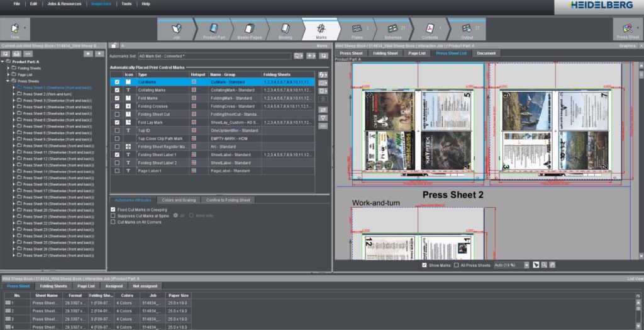Select the arrow pointer tool below preview
The height and width of the screenshot is (330, 644).
pos(536,265)
